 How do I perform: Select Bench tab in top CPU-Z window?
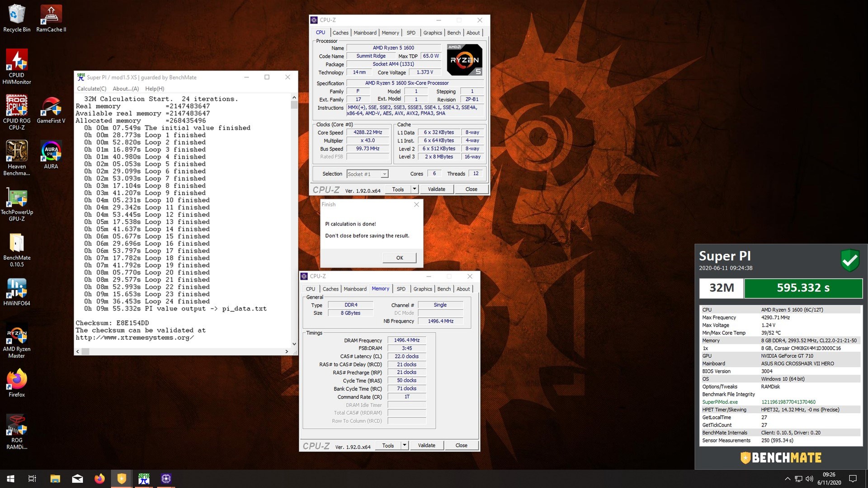click(x=454, y=33)
